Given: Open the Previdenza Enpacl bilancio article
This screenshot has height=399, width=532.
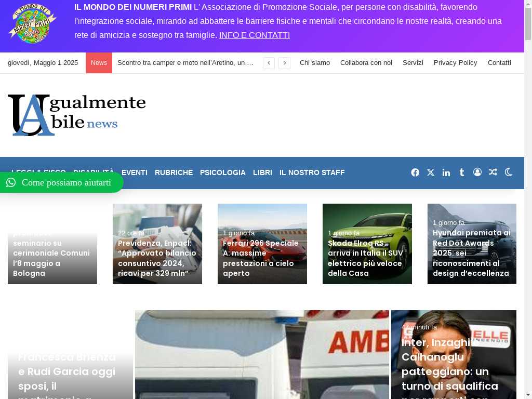Looking at the screenshot, I should 157,258.
